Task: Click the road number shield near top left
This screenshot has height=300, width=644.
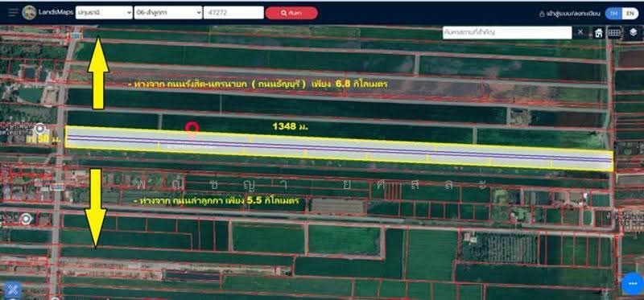Action: (x=76, y=35)
